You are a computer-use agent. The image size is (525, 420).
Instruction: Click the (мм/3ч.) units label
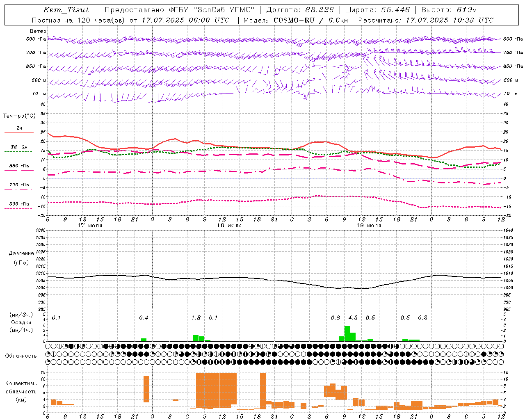21,315
